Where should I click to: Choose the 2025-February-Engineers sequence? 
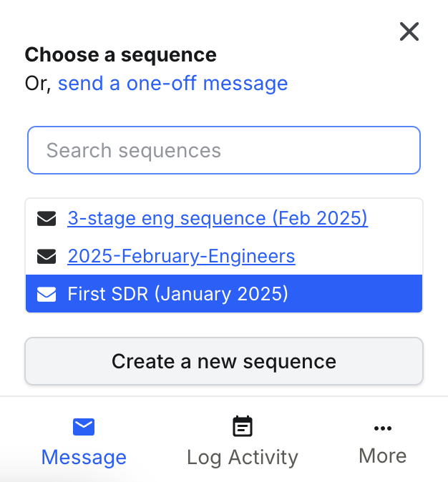tap(181, 256)
